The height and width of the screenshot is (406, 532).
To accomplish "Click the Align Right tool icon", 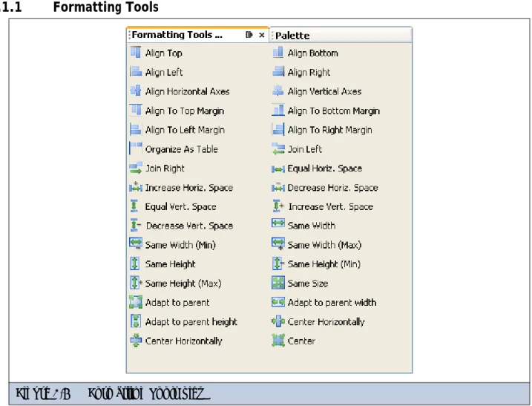I will [x=278, y=72].
